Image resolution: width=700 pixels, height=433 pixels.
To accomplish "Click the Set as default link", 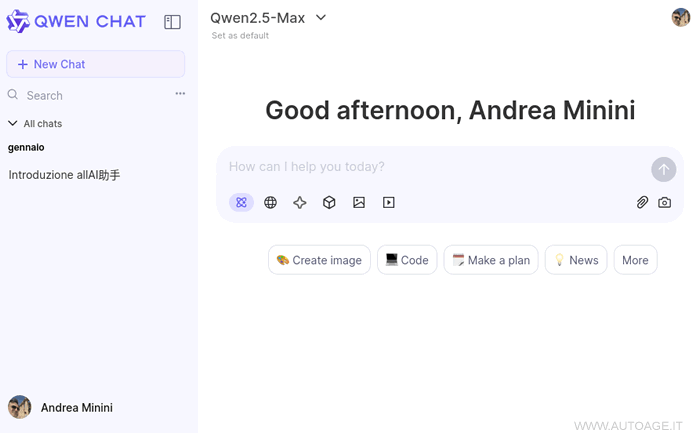I will pos(240,36).
